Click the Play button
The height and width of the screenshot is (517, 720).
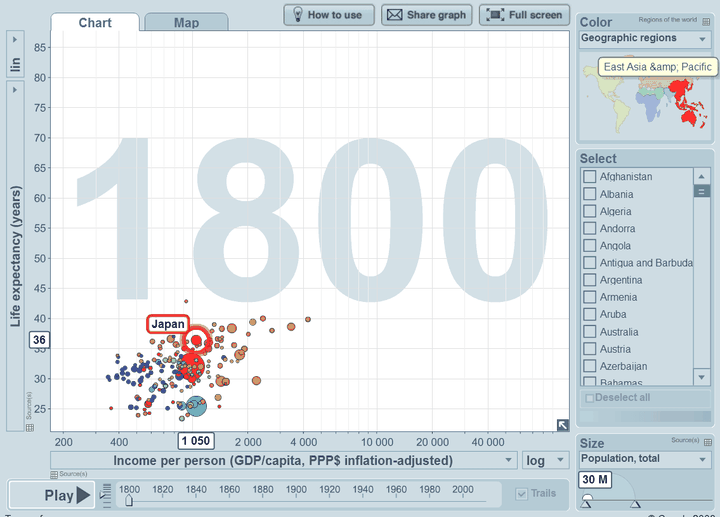pyautogui.click(x=51, y=495)
